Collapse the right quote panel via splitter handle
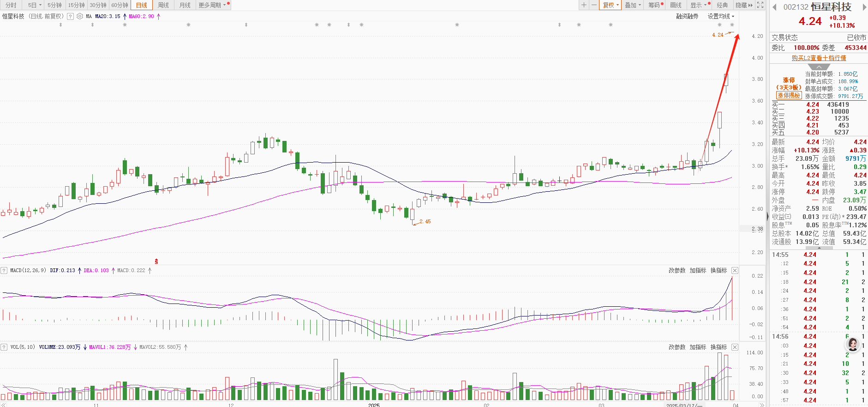868x407 pixels. (767, 216)
